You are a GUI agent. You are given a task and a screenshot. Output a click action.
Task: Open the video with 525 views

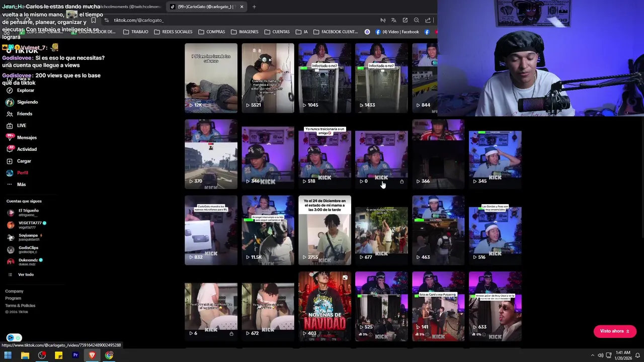coord(381,307)
